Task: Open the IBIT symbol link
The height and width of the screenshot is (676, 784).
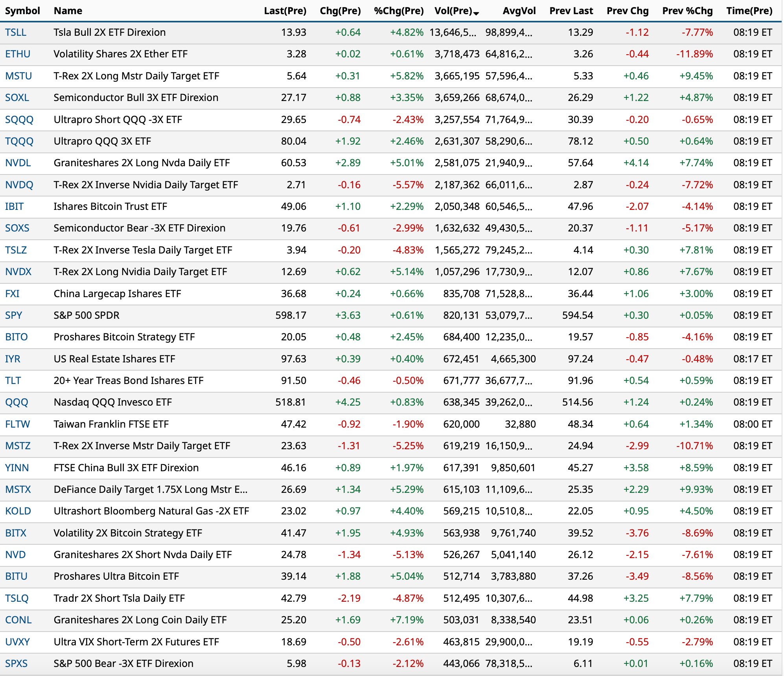Action: coord(14,206)
